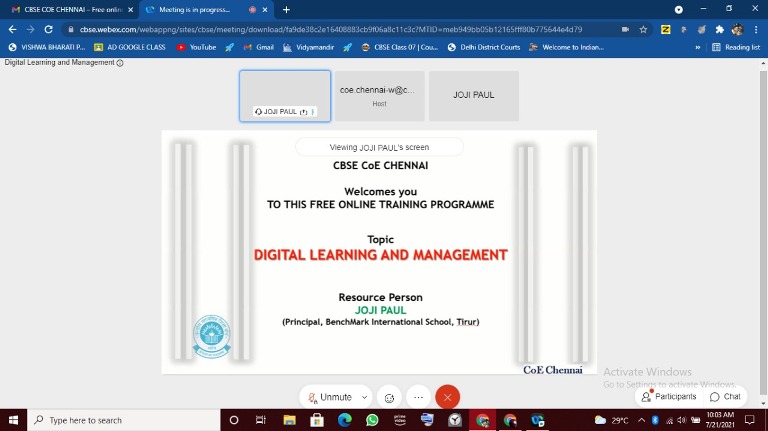Select JOJI PAUL shared screen thumbnail

coord(285,95)
